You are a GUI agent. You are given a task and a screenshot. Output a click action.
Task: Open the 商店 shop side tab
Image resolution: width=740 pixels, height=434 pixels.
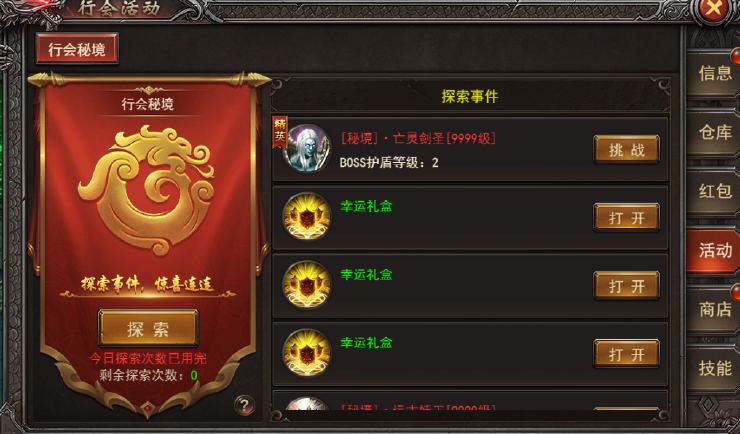tap(715, 309)
